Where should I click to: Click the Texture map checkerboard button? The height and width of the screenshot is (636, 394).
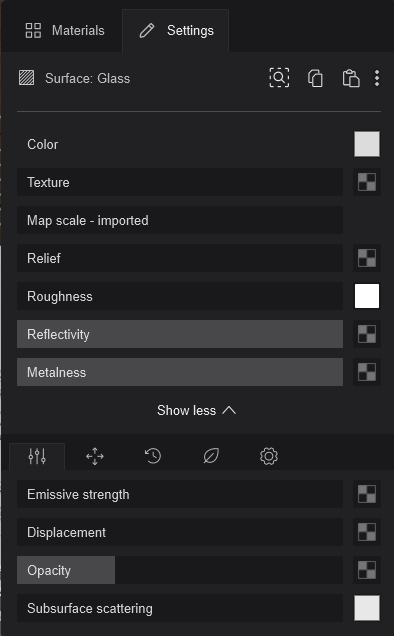pyautogui.click(x=367, y=182)
